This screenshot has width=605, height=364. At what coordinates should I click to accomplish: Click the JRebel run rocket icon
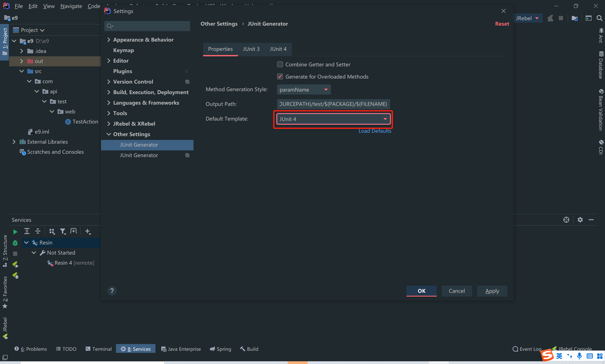click(x=15, y=264)
